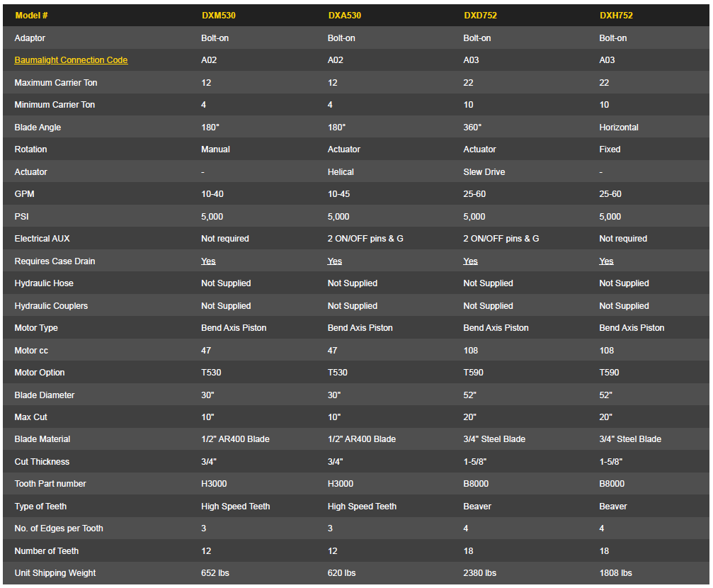
Task: Select the DXM530 model column header
Action: 218,16
